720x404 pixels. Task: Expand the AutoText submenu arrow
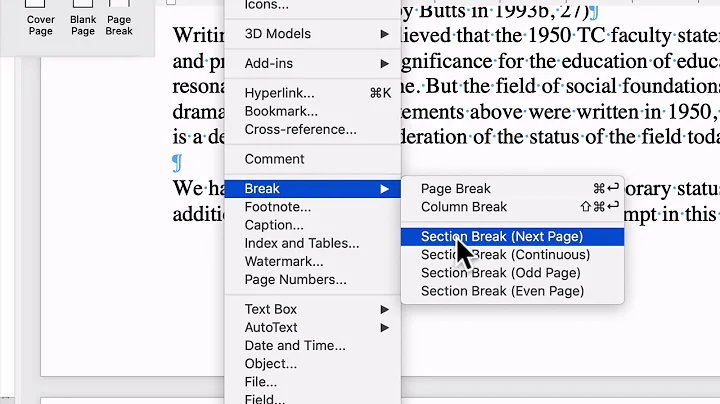coord(384,327)
